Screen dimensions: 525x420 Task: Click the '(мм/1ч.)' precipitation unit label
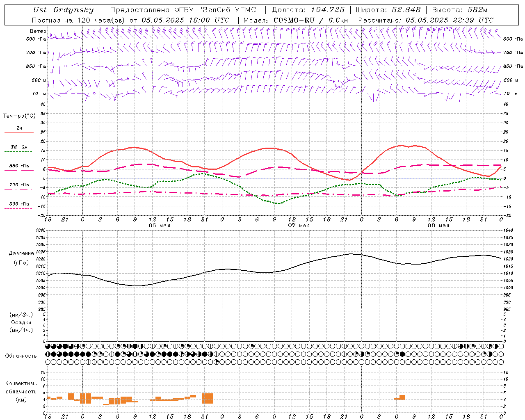[x=21, y=330]
